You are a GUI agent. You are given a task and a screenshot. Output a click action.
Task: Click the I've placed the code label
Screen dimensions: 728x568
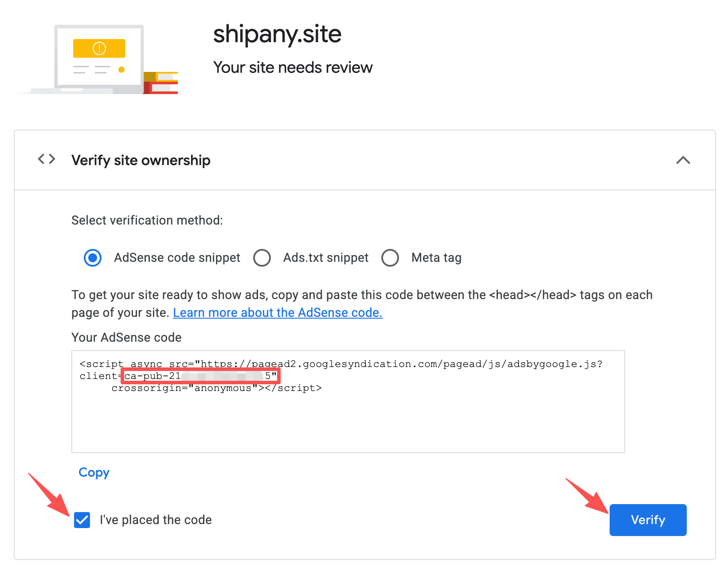coord(156,520)
